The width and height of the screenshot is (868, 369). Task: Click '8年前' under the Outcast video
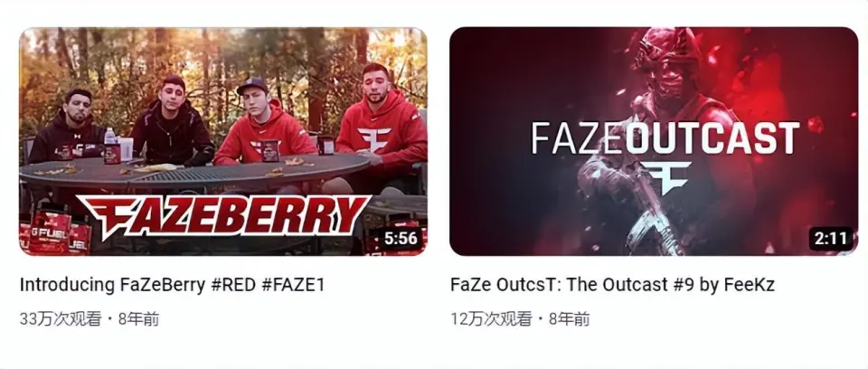[x=570, y=319]
